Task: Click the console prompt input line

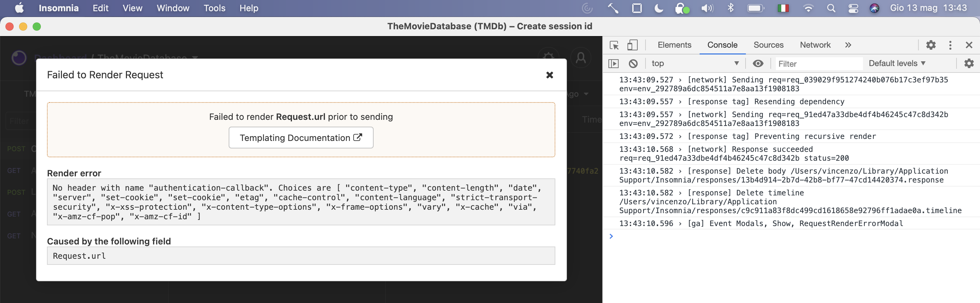Action: 791,236
